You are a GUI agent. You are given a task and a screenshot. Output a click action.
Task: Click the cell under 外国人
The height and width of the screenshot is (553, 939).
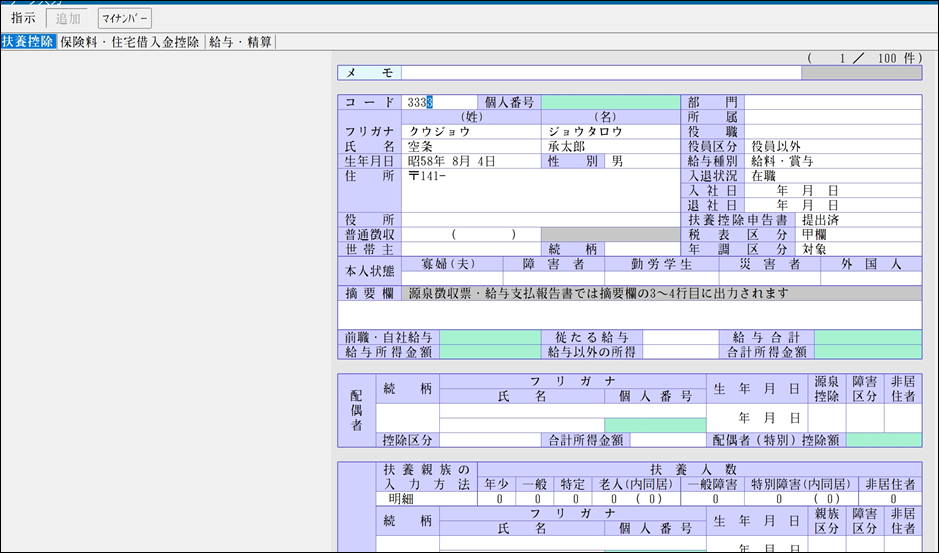click(871, 279)
